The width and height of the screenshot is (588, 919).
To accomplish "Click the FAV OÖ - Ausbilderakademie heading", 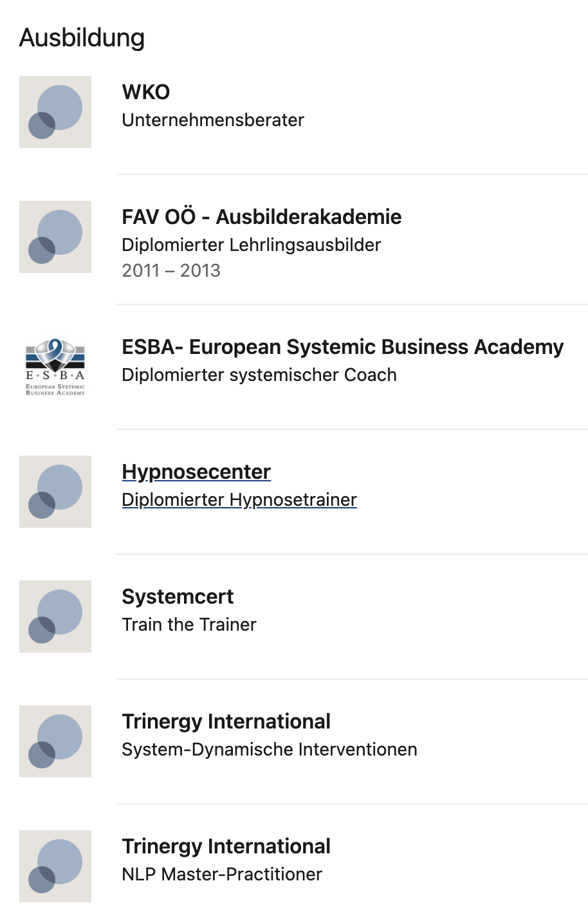I will pyautogui.click(x=262, y=217).
